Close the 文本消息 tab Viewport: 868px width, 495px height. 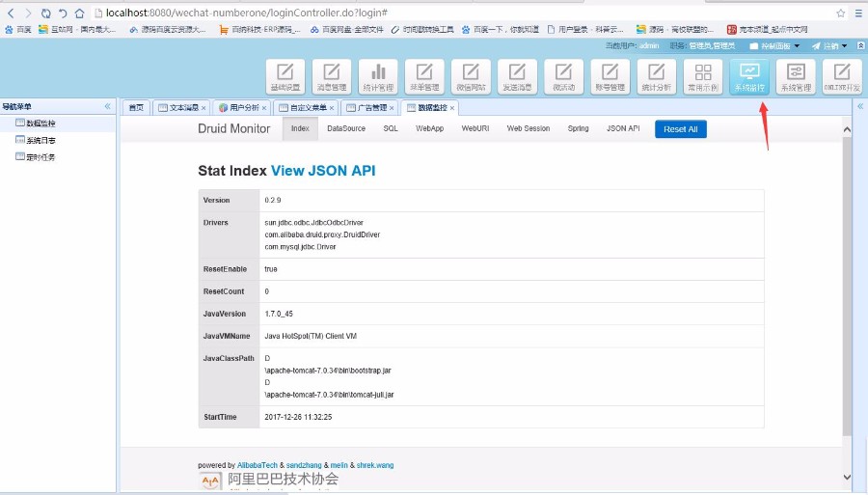click(x=203, y=108)
